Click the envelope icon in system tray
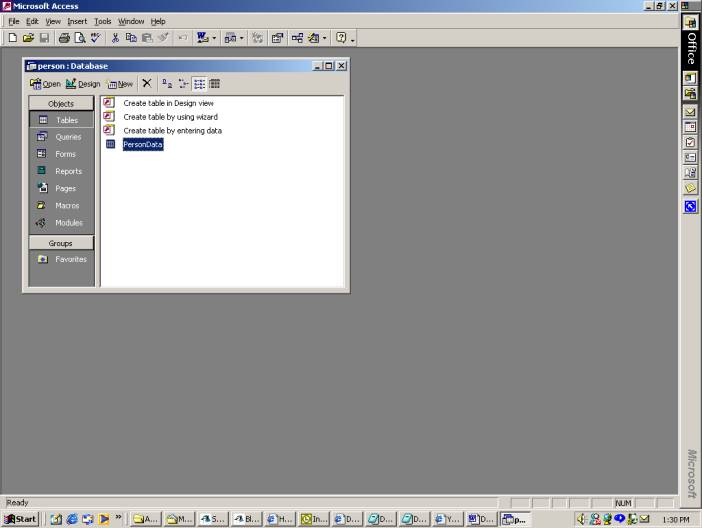The width and height of the screenshot is (702, 528). (x=644, y=519)
